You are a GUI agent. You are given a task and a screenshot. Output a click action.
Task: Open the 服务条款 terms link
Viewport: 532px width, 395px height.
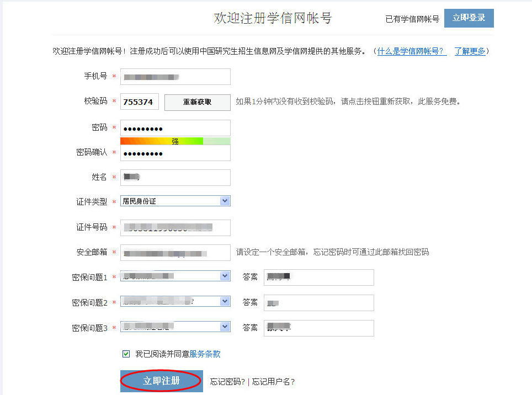[x=205, y=354]
